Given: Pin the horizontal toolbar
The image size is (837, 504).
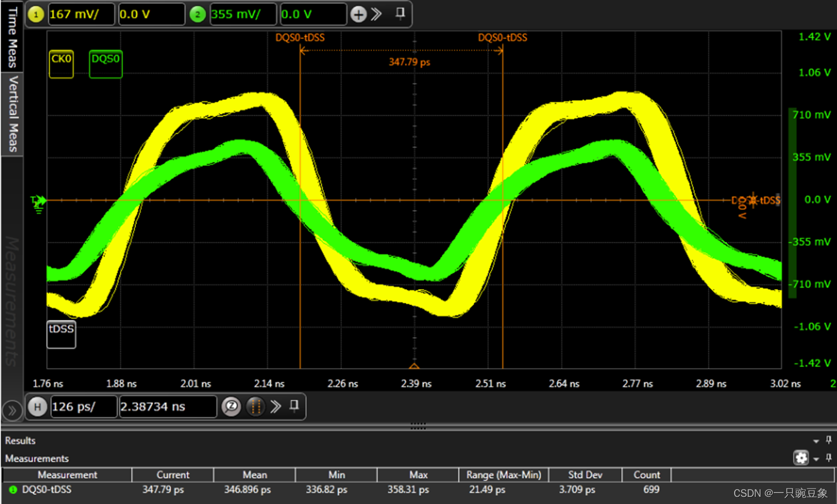Looking at the screenshot, I should (294, 406).
